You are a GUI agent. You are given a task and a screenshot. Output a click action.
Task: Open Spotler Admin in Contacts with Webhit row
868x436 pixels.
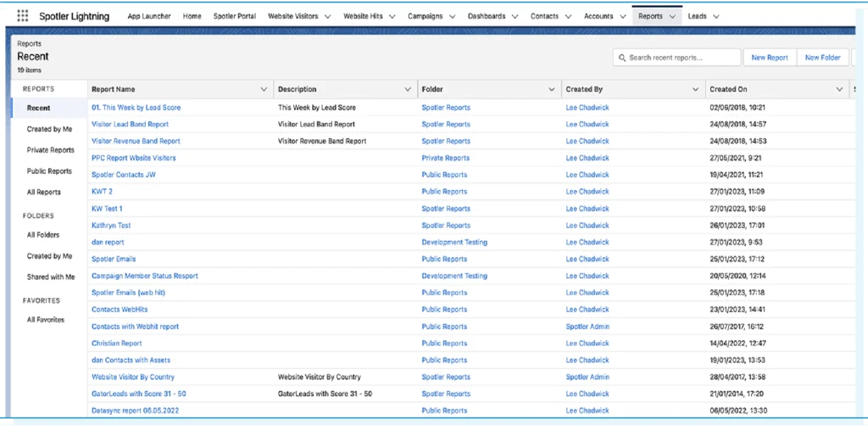(587, 327)
